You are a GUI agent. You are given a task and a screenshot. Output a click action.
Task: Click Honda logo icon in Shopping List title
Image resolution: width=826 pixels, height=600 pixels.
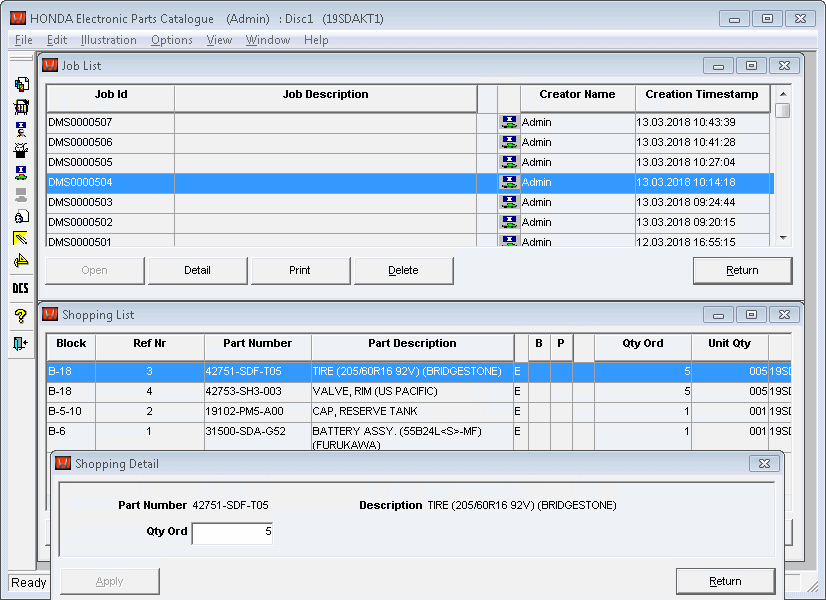tap(50, 314)
